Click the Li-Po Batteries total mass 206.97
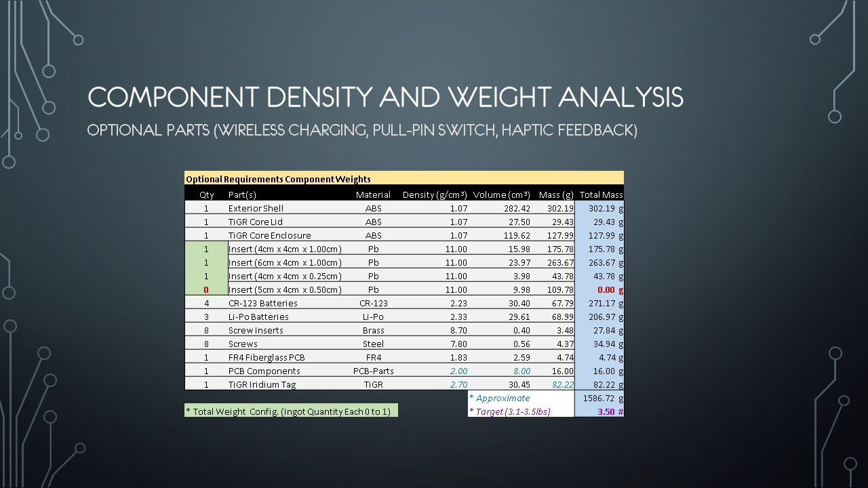This screenshot has width=868, height=488. click(x=599, y=317)
